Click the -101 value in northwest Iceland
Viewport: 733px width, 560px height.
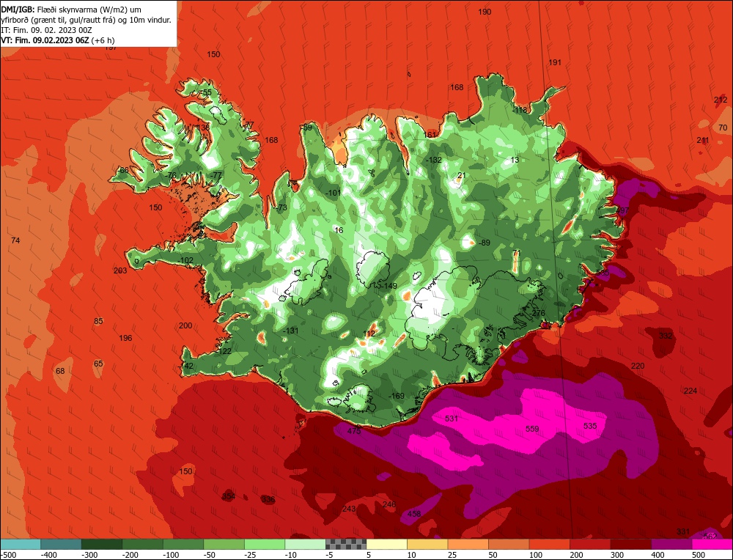(333, 193)
